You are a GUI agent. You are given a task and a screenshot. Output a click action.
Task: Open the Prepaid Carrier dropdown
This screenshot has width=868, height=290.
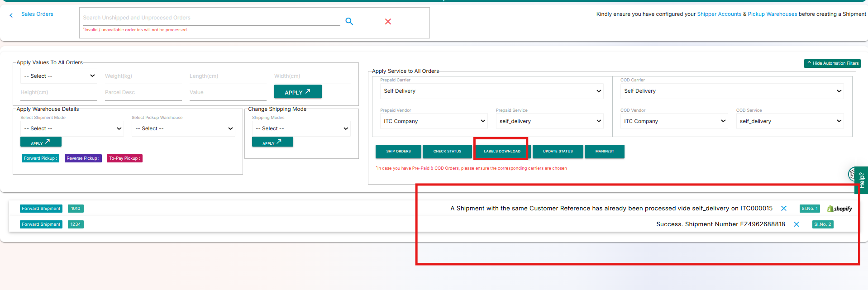(x=492, y=91)
